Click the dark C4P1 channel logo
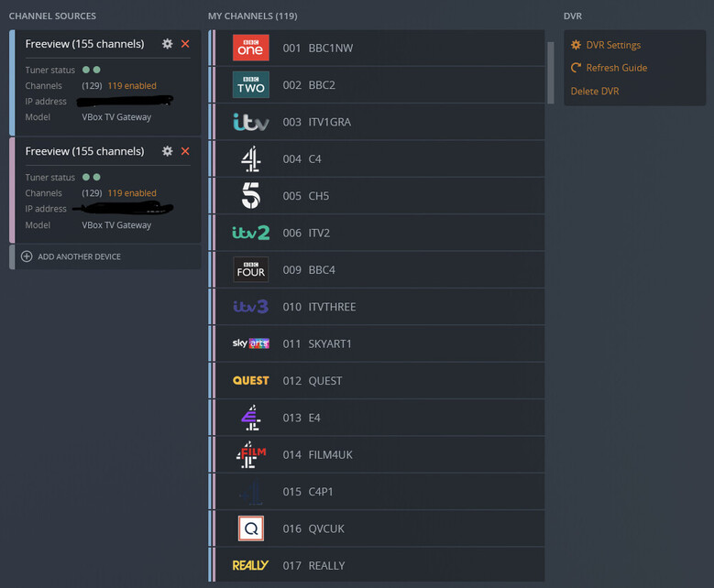The image size is (714, 588). (251, 493)
